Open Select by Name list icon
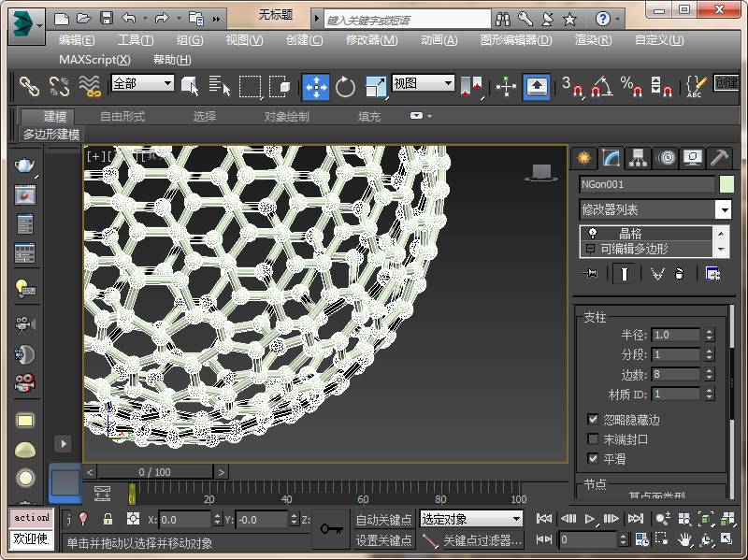Viewport: 748px width, 560px height. click(x=220, y=86)
